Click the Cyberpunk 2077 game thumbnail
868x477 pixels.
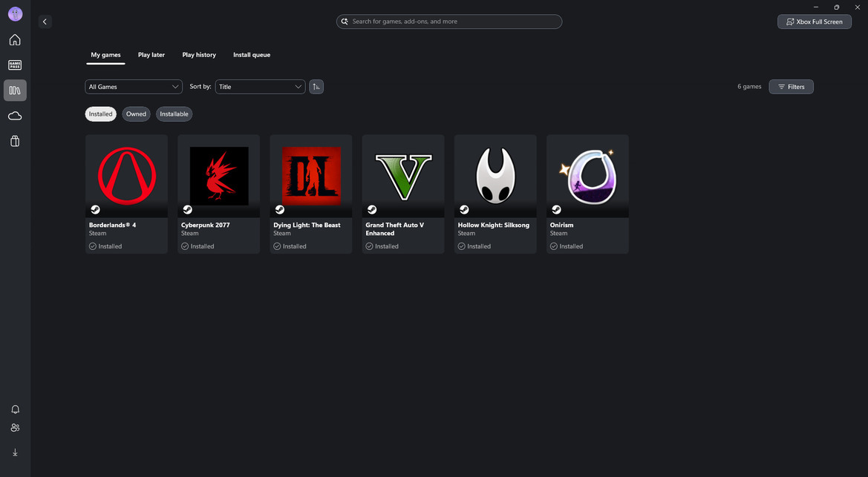219,176
